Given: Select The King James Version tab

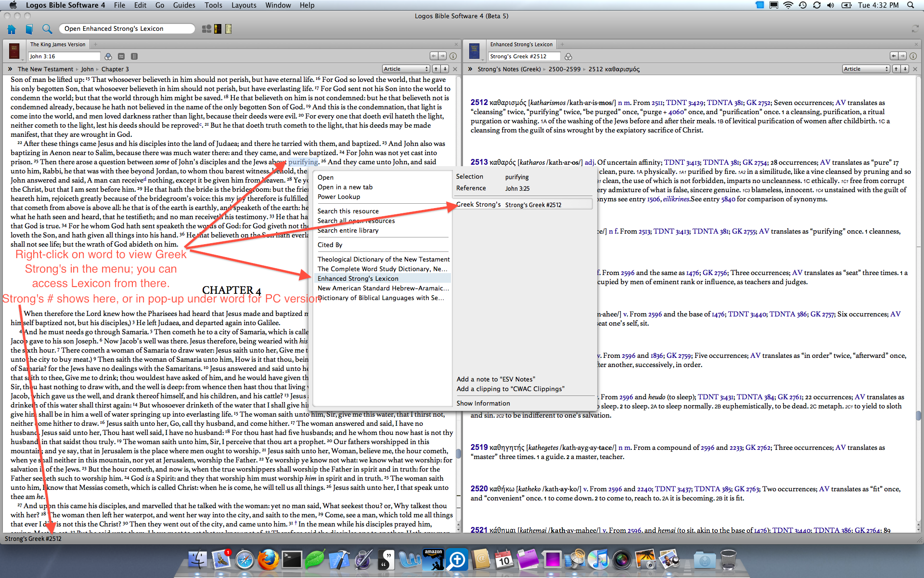Looking at the screenshot, I should (x=58, y=44).
